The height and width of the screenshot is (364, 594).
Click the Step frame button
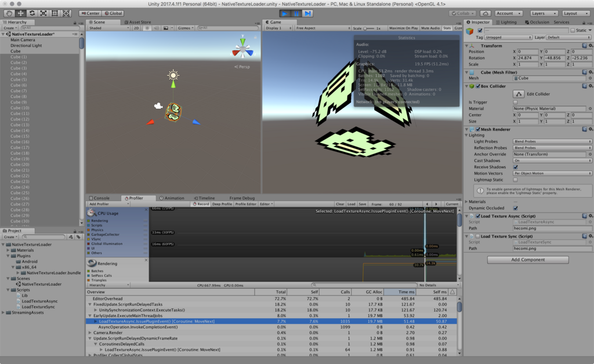pos(308,13)
